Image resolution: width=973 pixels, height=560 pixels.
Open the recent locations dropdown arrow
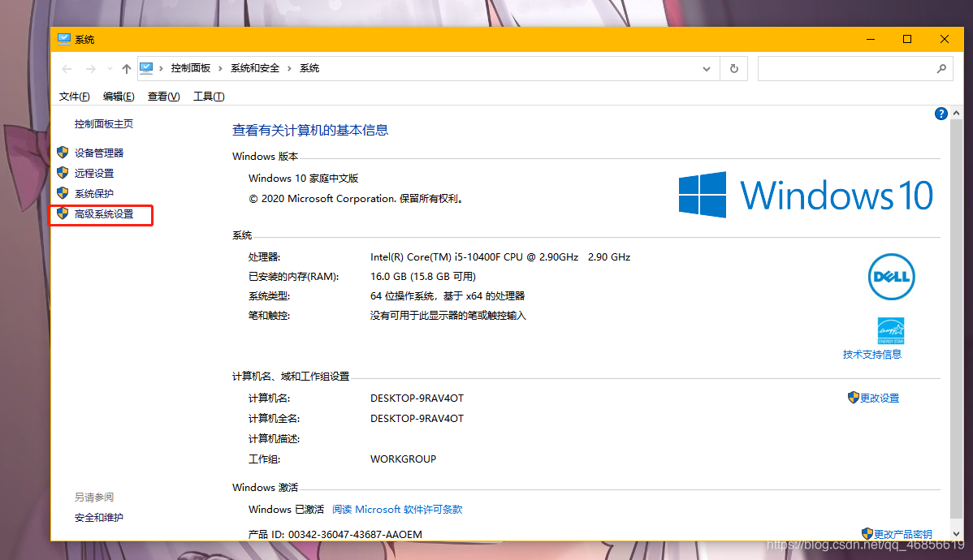pos(110,69)
